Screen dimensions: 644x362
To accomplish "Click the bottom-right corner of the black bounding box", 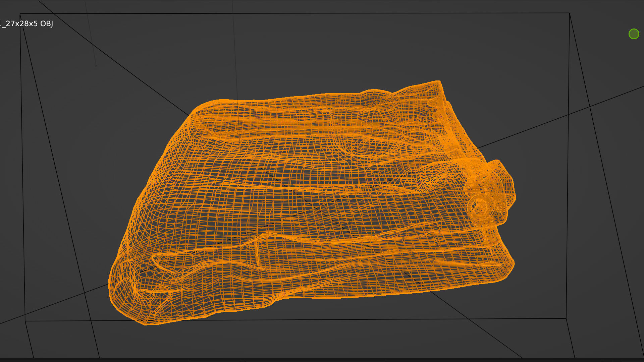I will point(567,318).
